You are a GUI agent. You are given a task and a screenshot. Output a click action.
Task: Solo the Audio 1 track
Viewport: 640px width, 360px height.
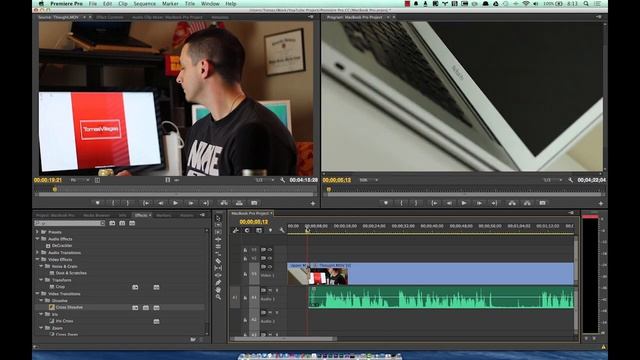click(277, 290)
